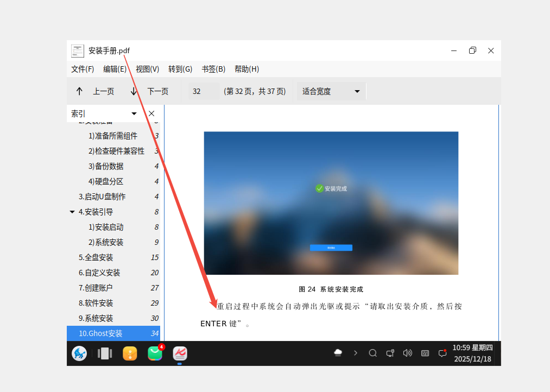Click the ENTER 键 text in document

click(x=218, y=324)
